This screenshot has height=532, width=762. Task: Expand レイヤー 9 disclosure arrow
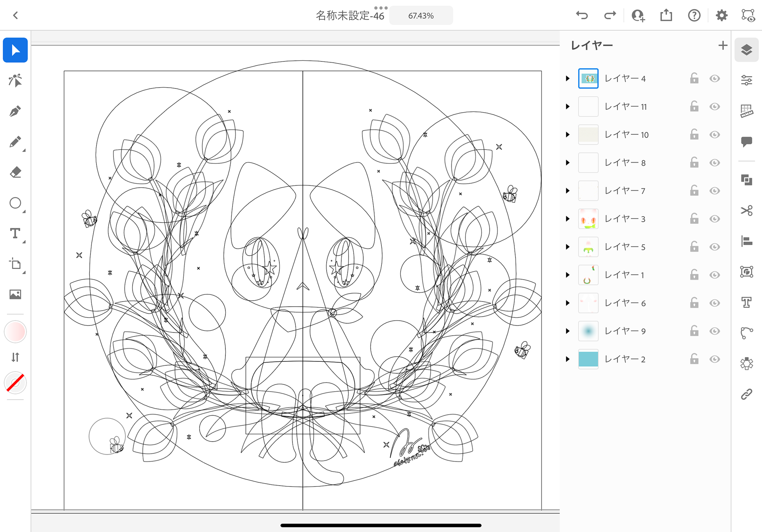tap(568, 331)
